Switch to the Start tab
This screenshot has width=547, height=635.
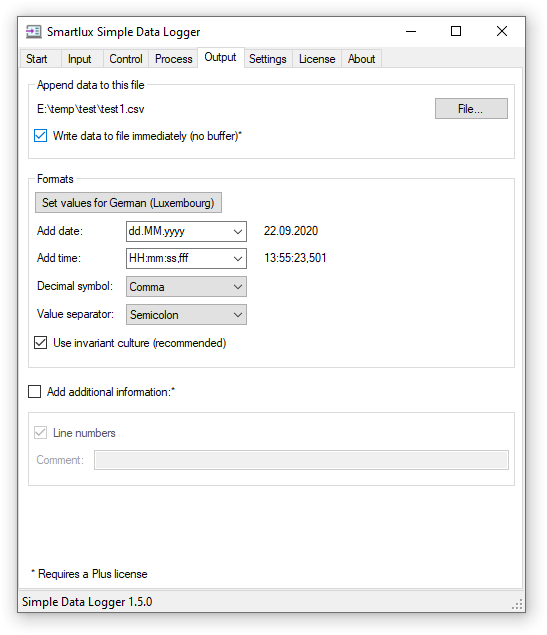[x=37, y=59]
